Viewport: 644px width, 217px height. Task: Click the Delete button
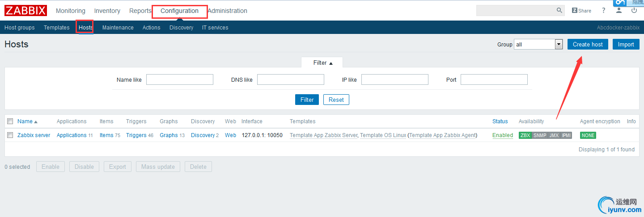[x=198, y=167]
